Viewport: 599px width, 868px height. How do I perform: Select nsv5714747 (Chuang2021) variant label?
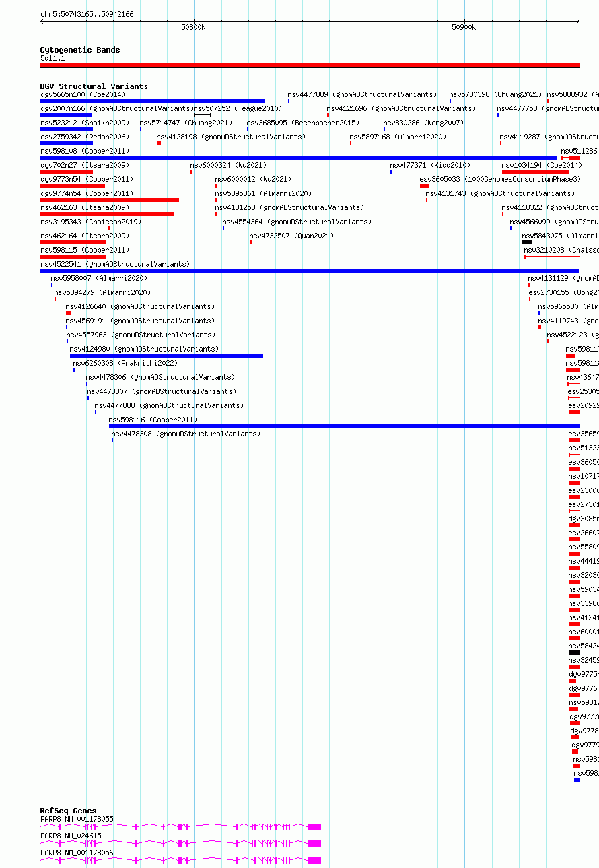[186, 123]
